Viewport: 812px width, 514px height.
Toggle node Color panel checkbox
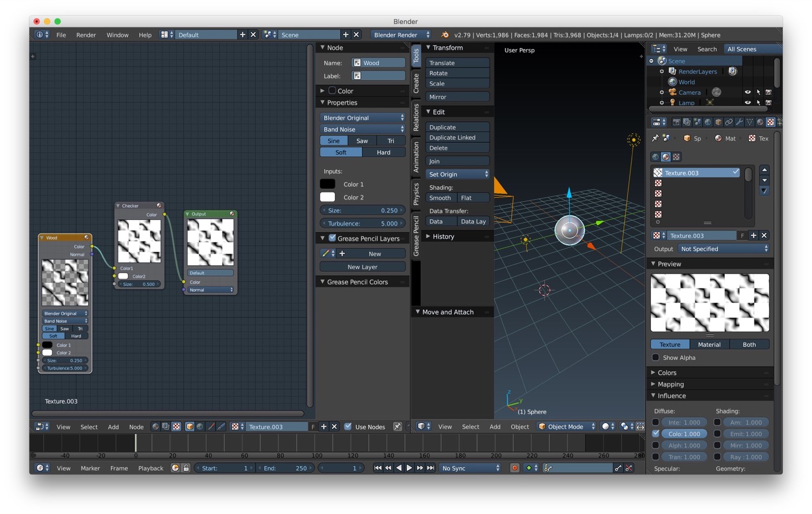332,90
